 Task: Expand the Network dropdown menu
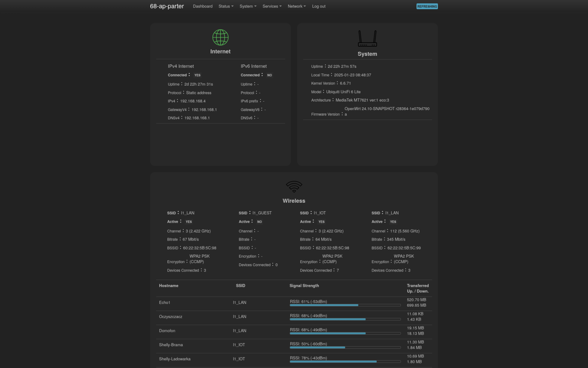click(296, 6)
